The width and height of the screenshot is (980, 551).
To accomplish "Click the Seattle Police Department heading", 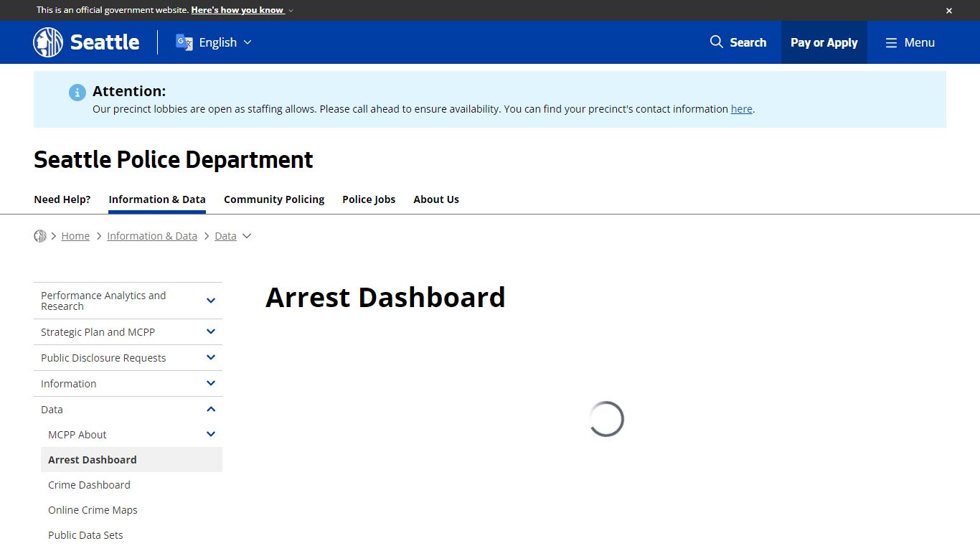I will click(174, 159).
